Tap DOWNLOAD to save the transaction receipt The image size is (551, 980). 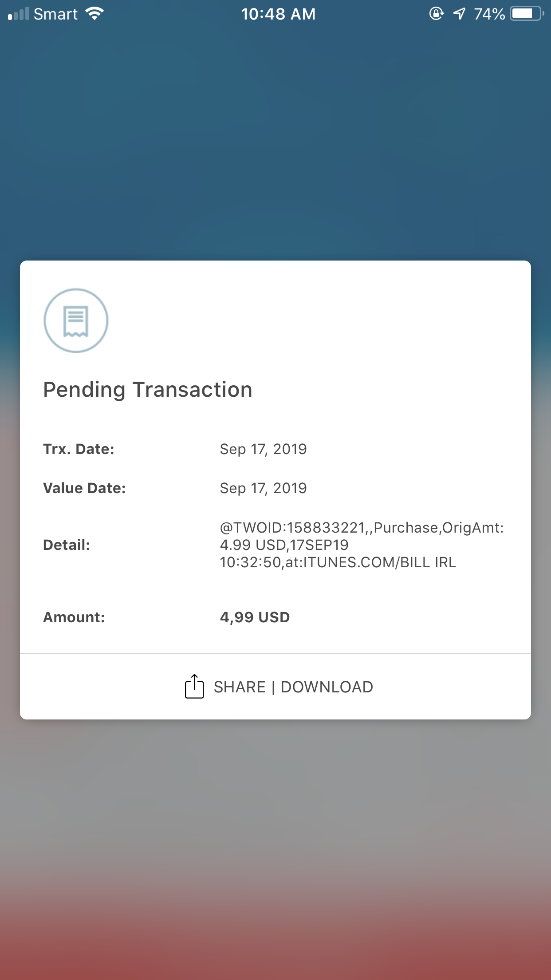tap(327, 687)
